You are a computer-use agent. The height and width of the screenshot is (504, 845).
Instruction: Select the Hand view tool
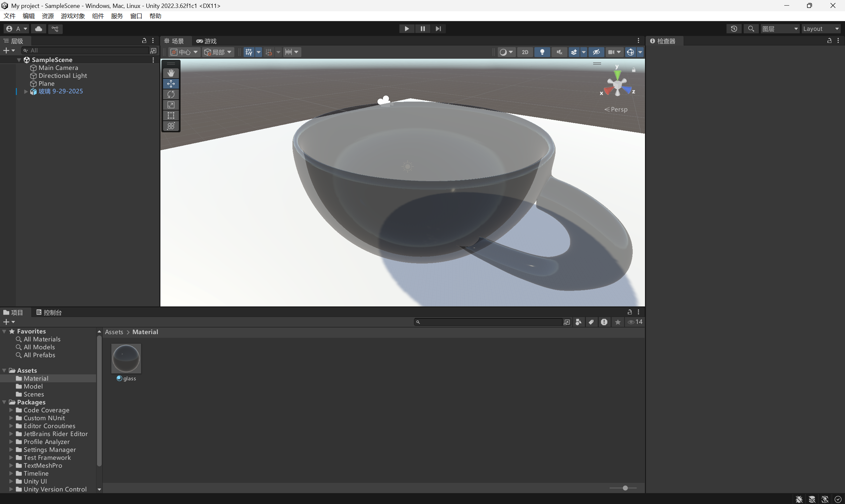171,73
